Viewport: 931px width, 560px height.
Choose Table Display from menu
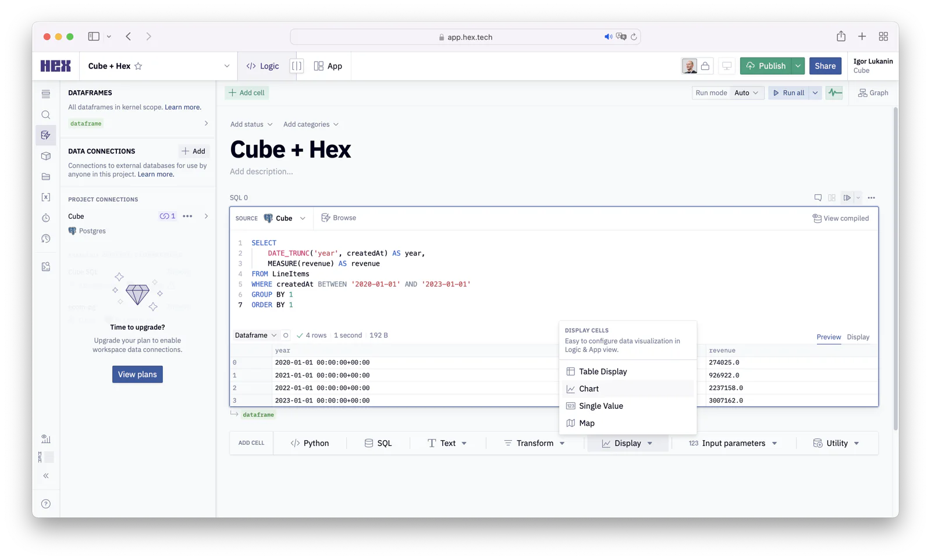[627, 372]
